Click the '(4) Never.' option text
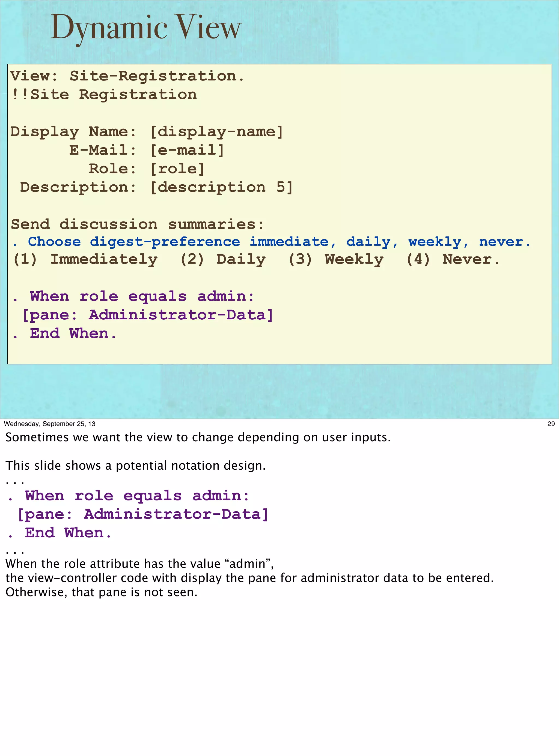Screen dimensions: 559x756 pyautogui.click(x=453, y=260)
